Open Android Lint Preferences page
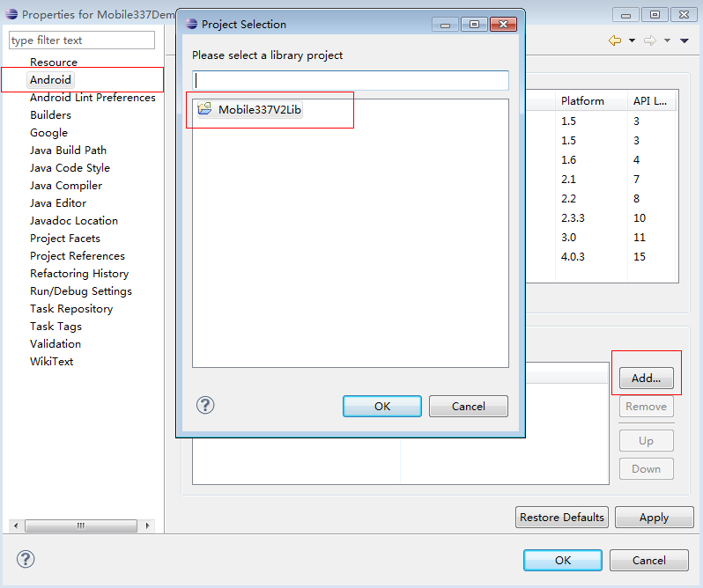The width and height of the screenshot is (703, 588). click(x=92, y=98)
